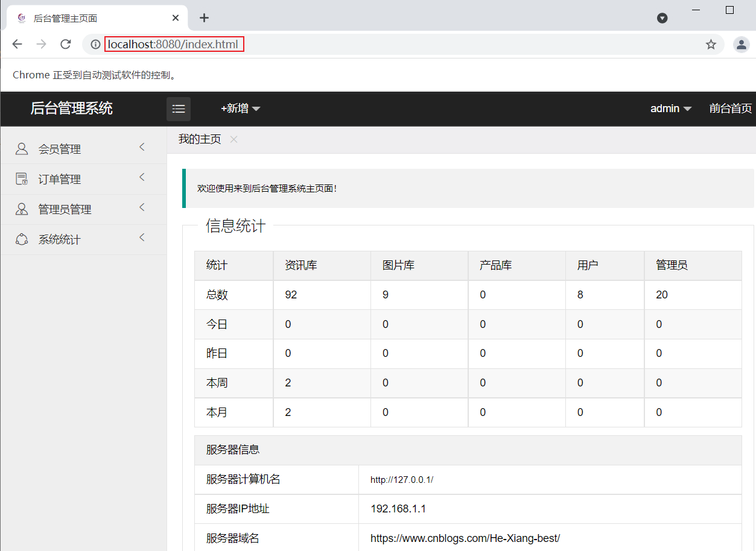Click the 系统统计 circular icon in the sidebar

pyautogui.click(x=22, y=239)
